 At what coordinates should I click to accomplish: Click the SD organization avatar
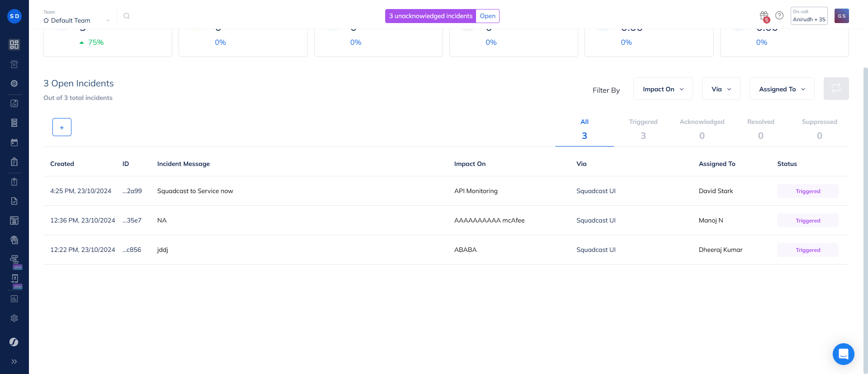(x=14, y=16)
